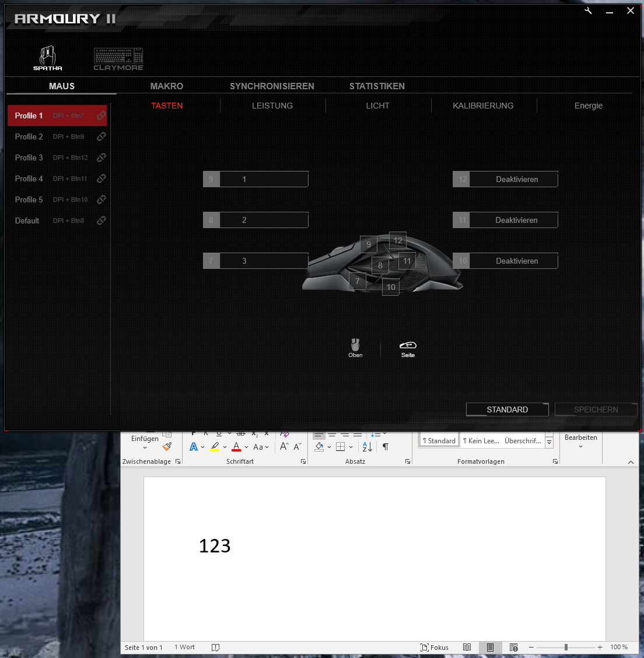
Task: Switch Word to web layout view
Action: pyautogui.click(x=513, y=647)
